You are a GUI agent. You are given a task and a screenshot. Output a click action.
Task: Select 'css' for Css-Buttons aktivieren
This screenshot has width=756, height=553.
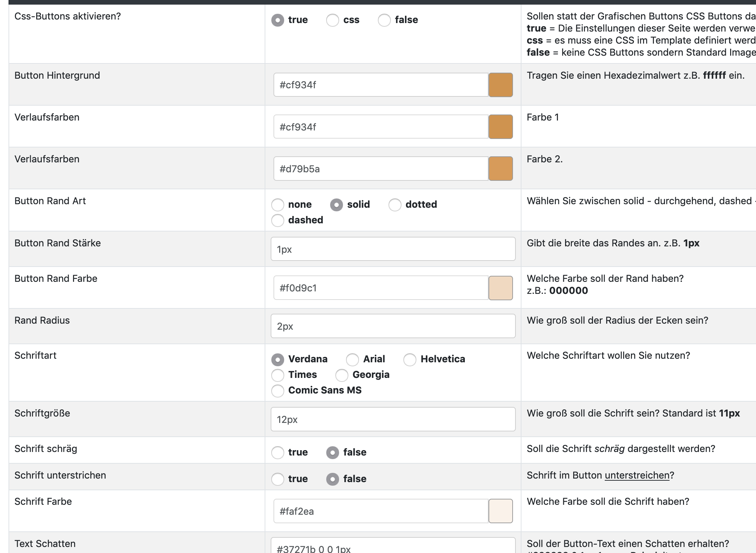pos(332,20)
